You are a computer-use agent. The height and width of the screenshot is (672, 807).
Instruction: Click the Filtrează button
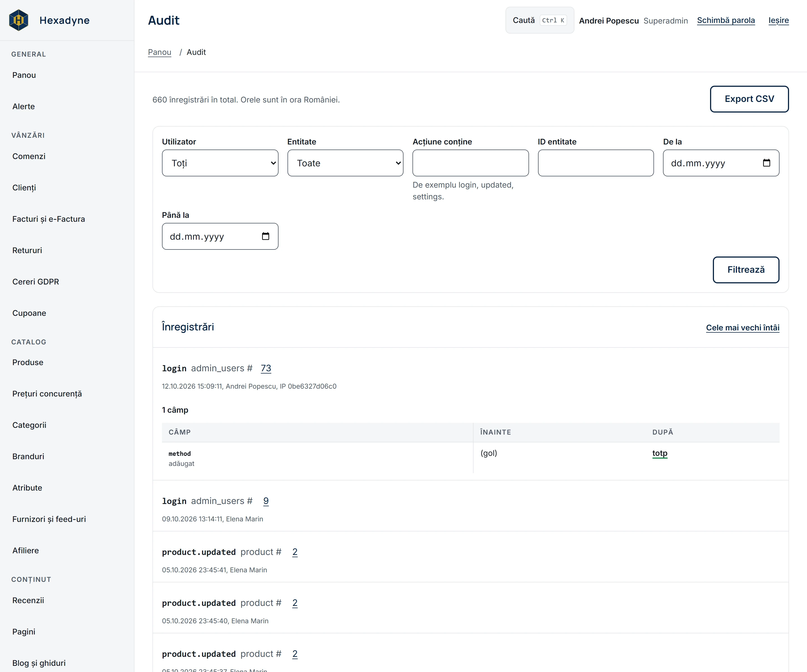746,270
